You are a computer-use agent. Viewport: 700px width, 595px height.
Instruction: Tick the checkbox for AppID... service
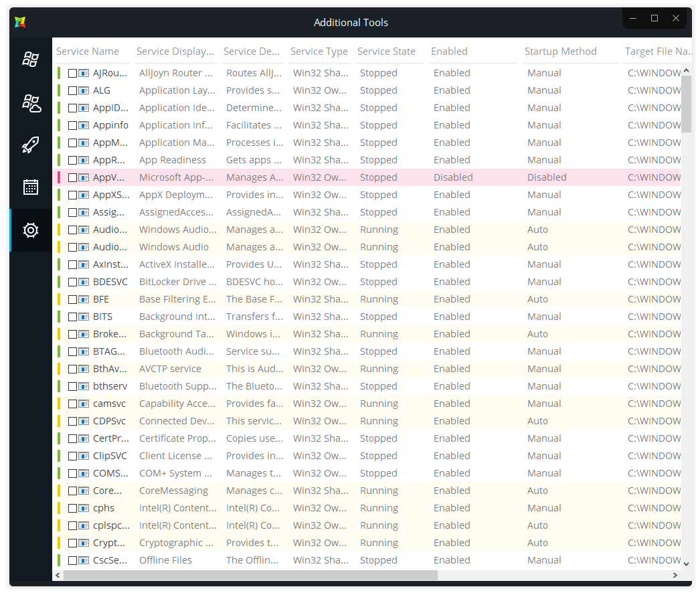[x=72, y=108]
